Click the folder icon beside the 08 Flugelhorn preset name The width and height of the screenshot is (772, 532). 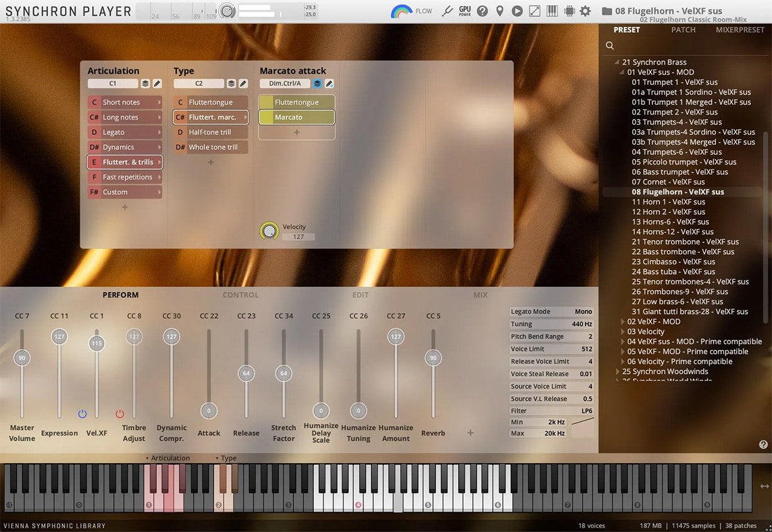click(x=606, y=11)
